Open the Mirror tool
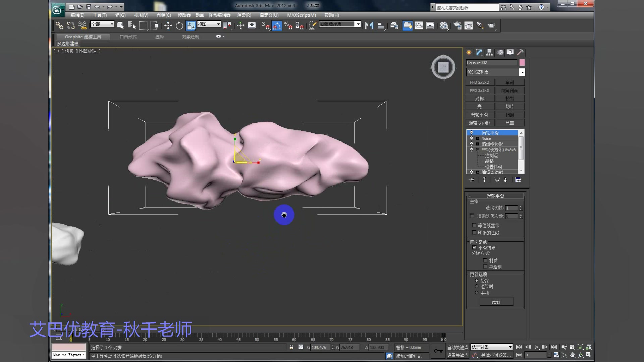The height and width of the screenshot is (362, 644). pos(369,25)
